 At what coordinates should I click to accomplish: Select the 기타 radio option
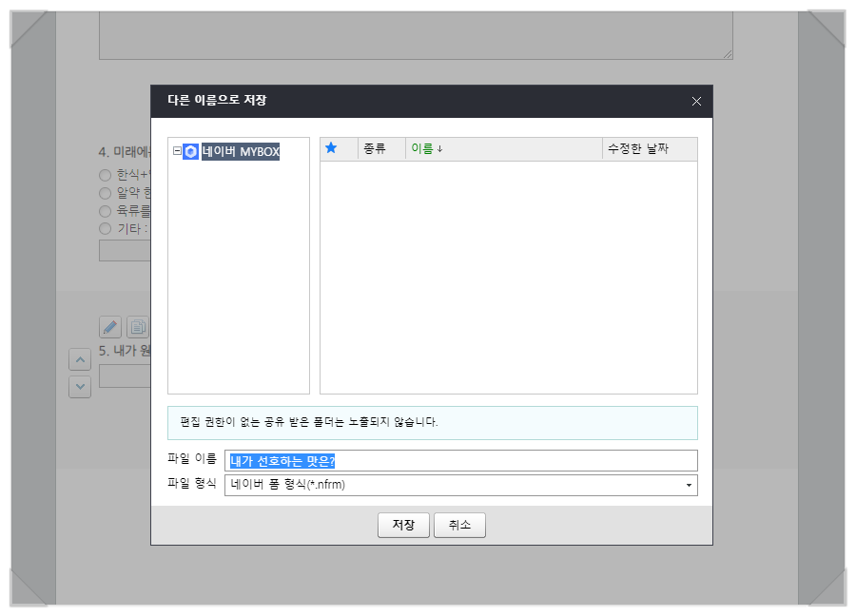pyautogui.click(x=105, y=229)
